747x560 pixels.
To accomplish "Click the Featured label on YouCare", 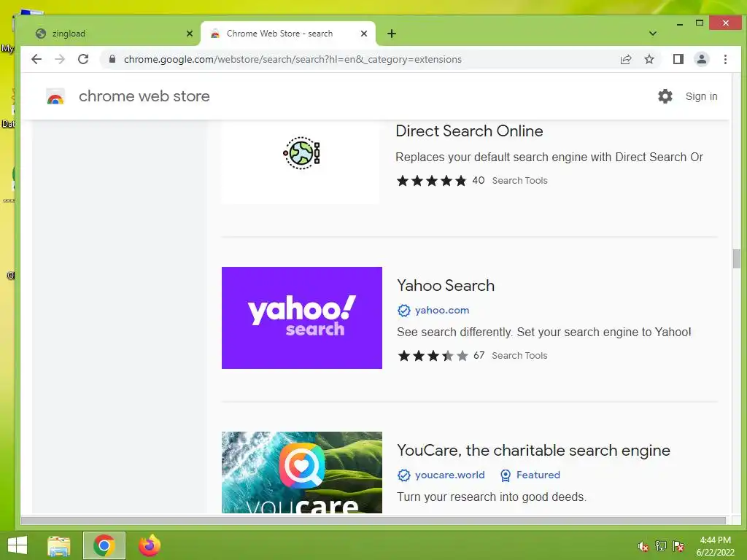I will point(538,475).
